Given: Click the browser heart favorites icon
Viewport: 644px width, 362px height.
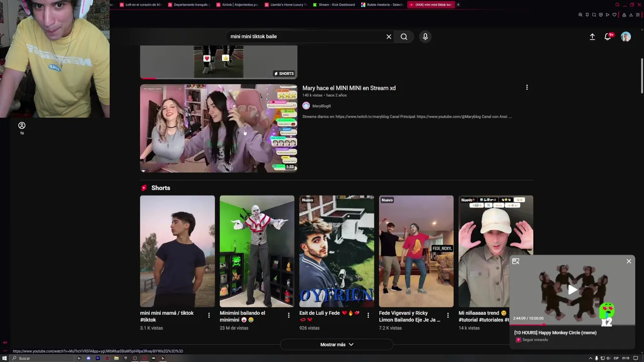Looking at the screenshot, I should pyautogui.click(x=614, y=15).
